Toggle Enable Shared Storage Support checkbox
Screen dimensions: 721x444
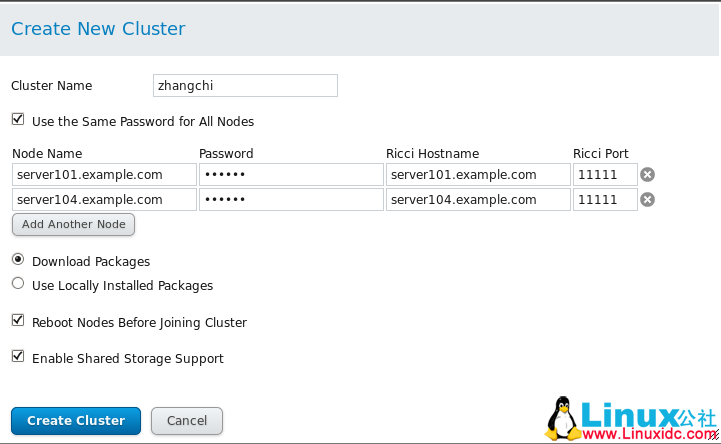click(18, 356)
